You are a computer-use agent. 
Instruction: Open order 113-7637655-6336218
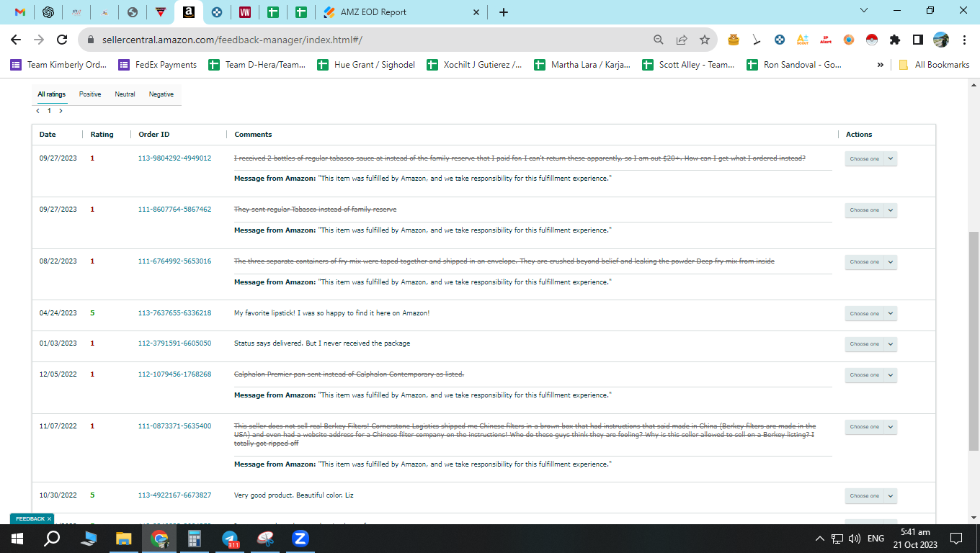point(174,313)
